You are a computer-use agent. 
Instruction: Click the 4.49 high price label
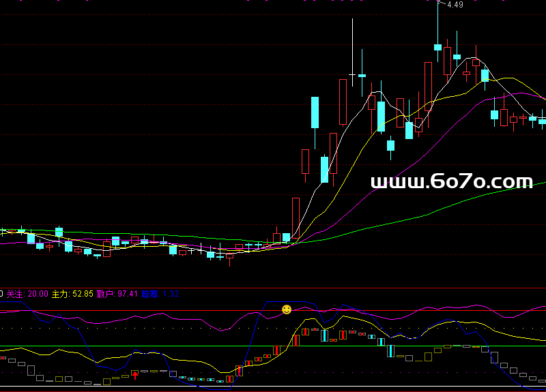pyautogui.click(x=455, y=5)
